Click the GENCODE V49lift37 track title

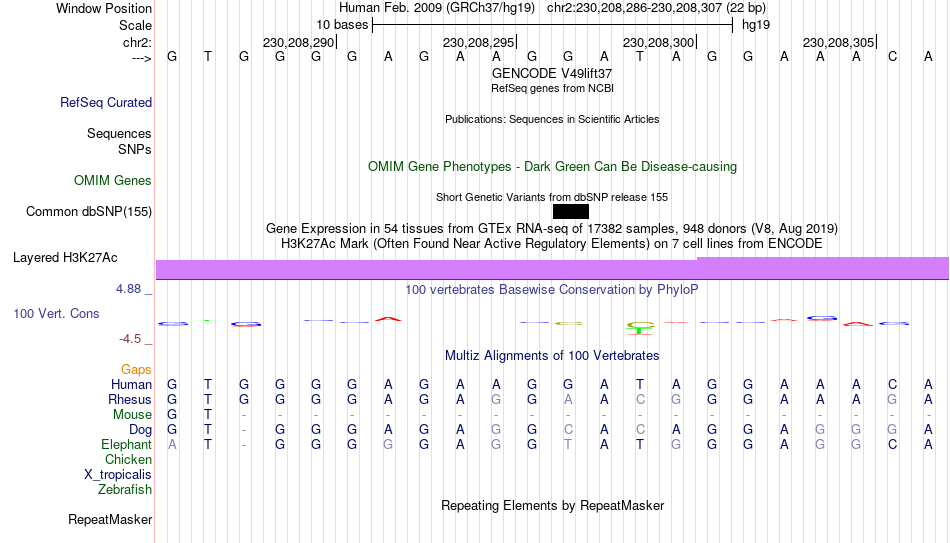(x=552, y=73)
